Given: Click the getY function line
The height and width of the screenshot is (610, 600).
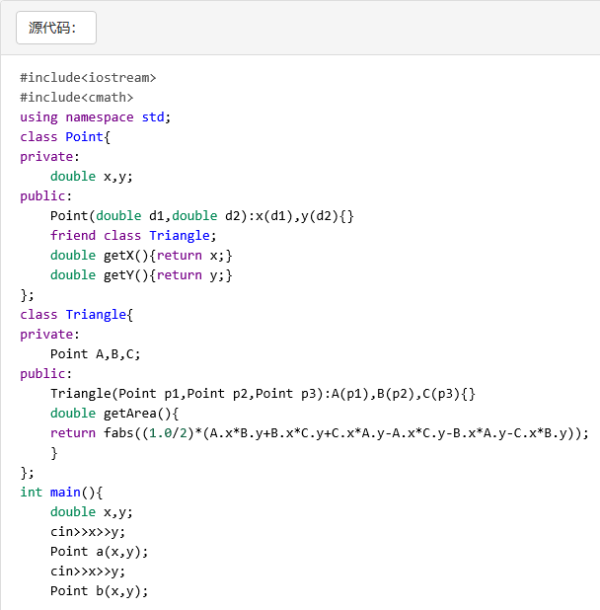Looking at the screenshot, I should (141, 275).
